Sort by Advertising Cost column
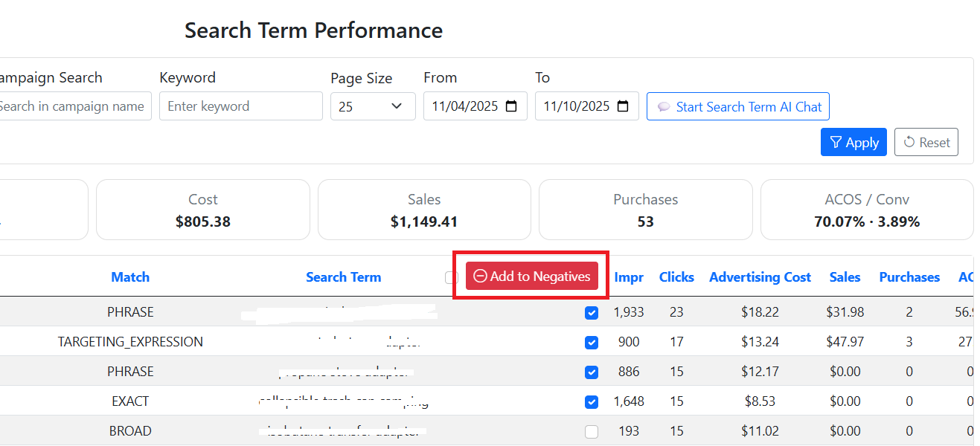 click(x=760, y=277)
